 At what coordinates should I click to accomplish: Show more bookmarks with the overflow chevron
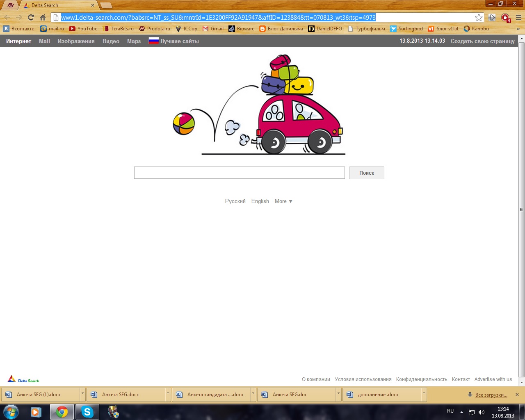click(518, 29)
